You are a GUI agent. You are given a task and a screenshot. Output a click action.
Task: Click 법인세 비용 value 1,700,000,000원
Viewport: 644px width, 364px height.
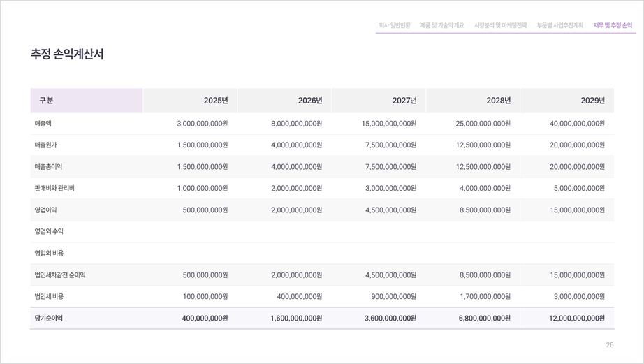pyautogui.click(x=485, y=296)
